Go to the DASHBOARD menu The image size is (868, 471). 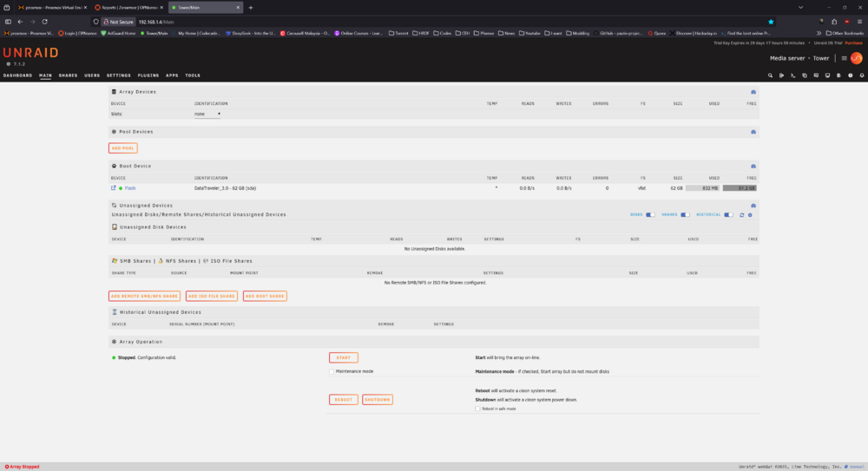coord(17,75)
